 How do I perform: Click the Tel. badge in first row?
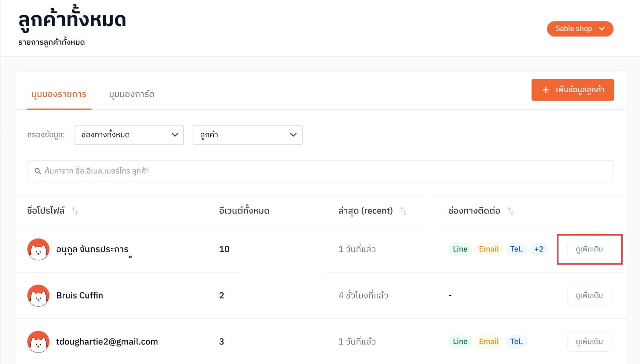(x=516, y=249)
